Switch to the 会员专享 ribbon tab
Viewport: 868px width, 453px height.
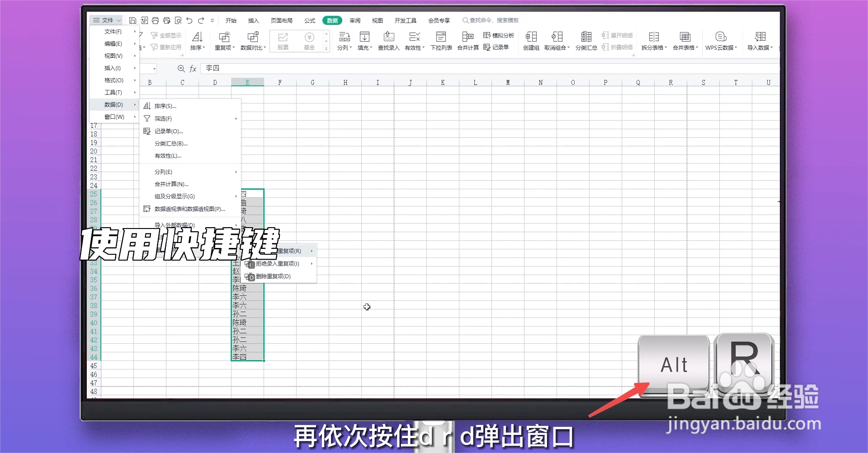click(x=439, y=20)
